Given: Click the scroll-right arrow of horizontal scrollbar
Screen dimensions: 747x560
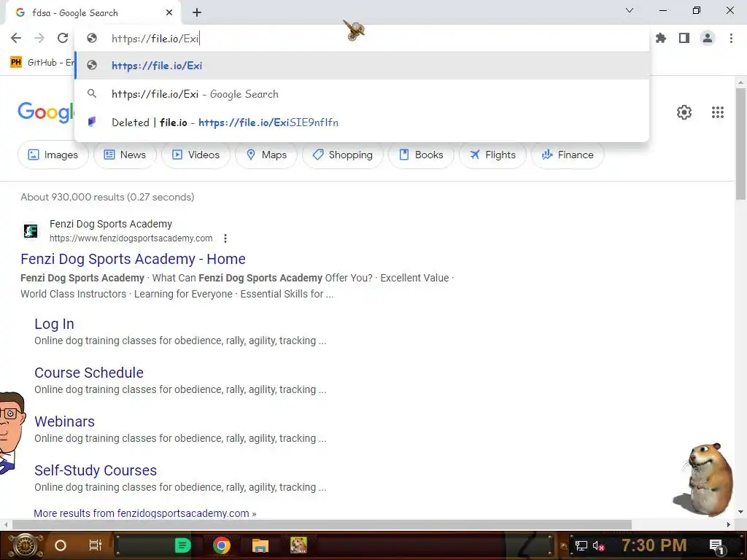Looking at the screenshot, I should coord(729,525).
